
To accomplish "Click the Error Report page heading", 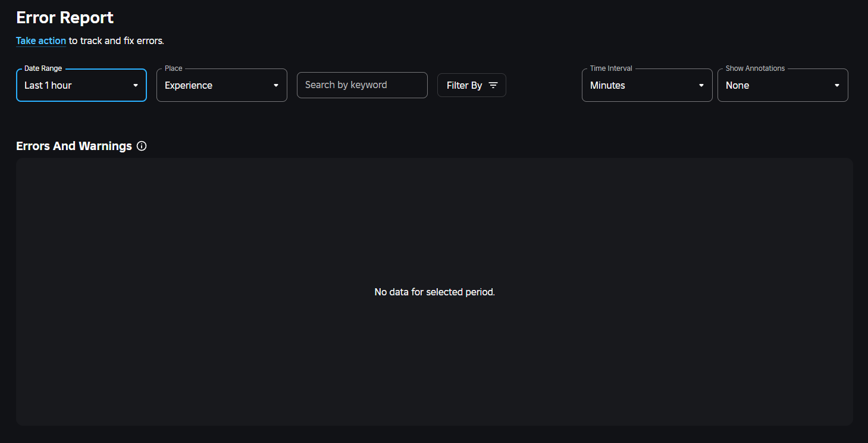I will 65,17.
